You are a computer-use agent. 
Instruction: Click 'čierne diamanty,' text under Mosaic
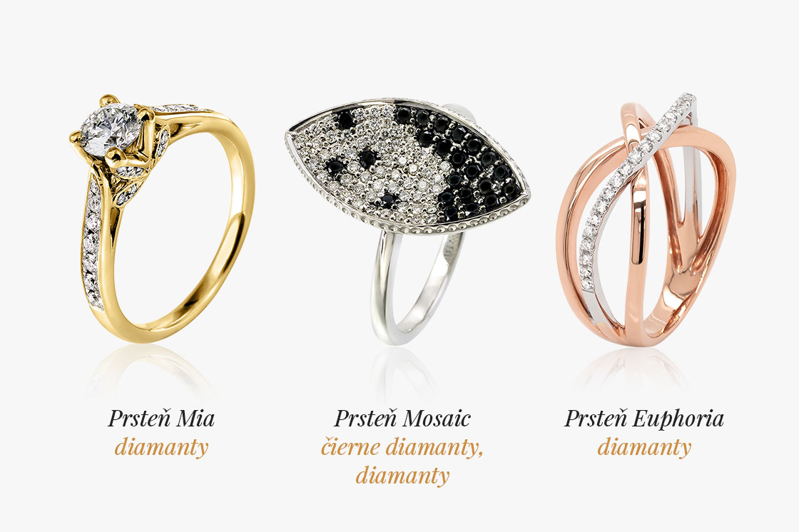402,448
